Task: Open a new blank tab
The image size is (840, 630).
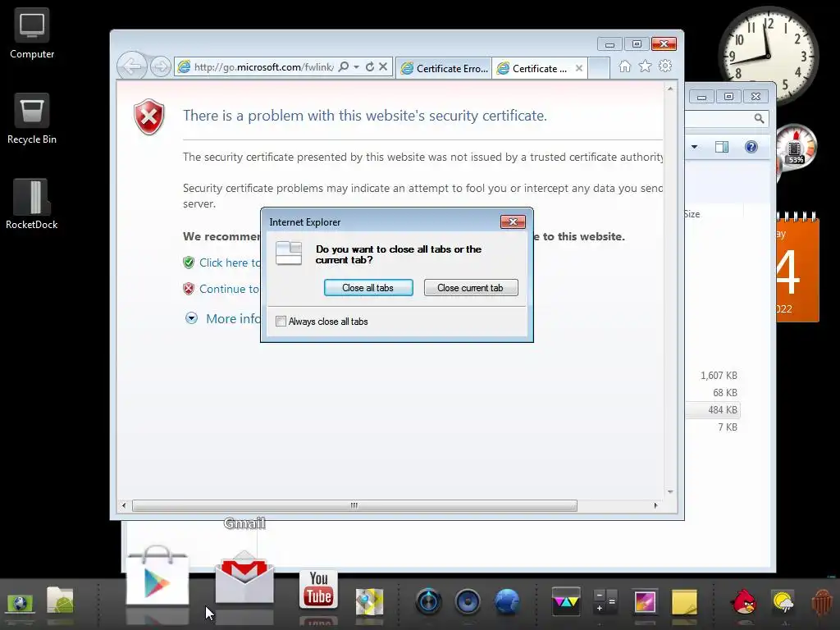Action: (599, 69)
